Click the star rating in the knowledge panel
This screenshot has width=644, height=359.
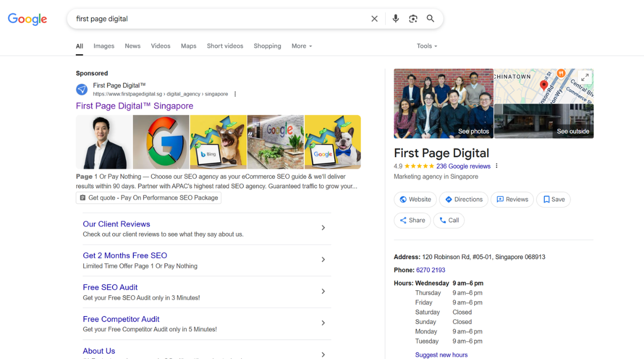point(419,166)
